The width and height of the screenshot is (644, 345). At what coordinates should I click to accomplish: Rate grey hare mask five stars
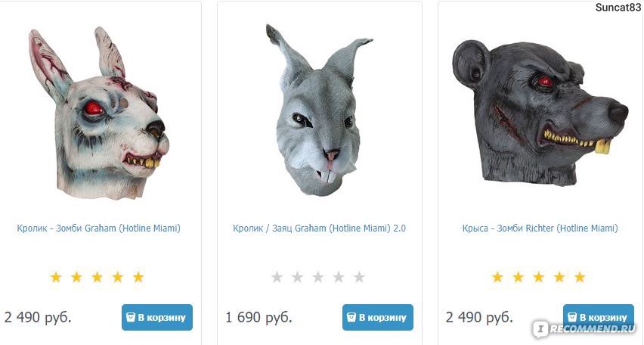pyautogui.click(x=359, y=277)
